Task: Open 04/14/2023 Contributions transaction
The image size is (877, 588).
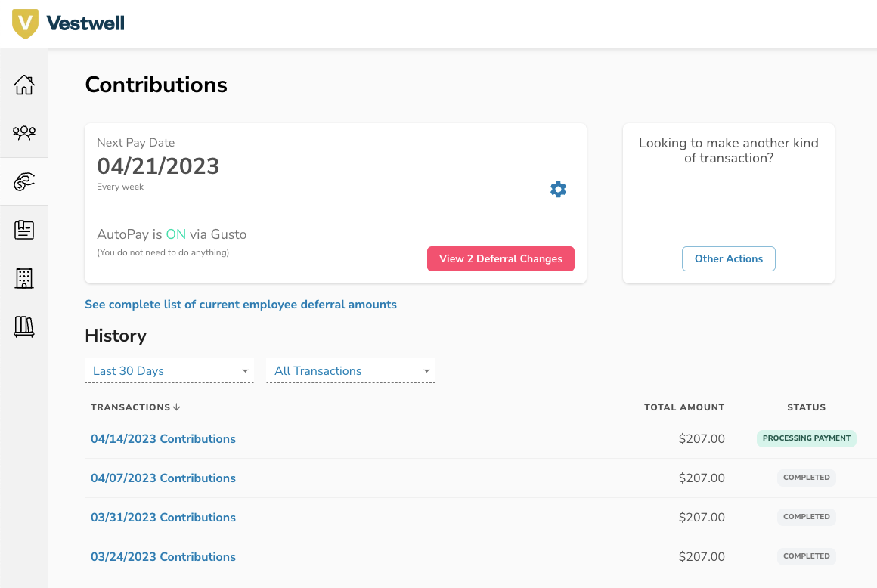Action: pyautogui.click(x=163, y=439)
